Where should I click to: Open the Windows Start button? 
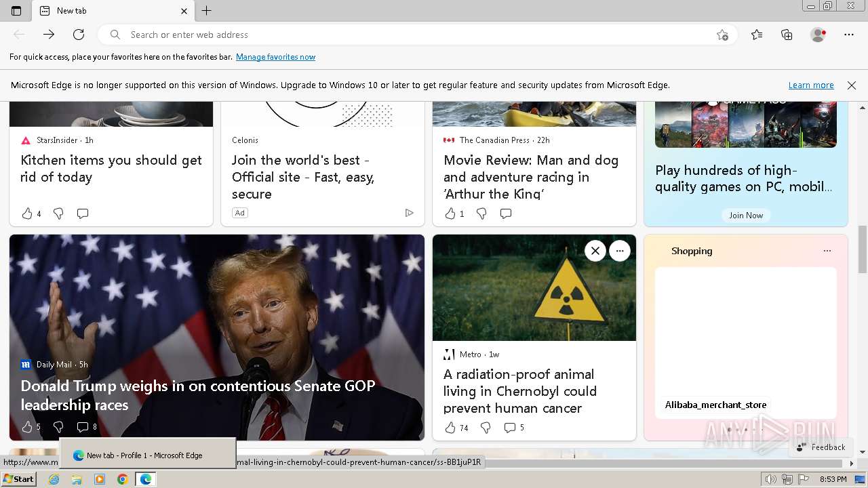tap(19, 479)
